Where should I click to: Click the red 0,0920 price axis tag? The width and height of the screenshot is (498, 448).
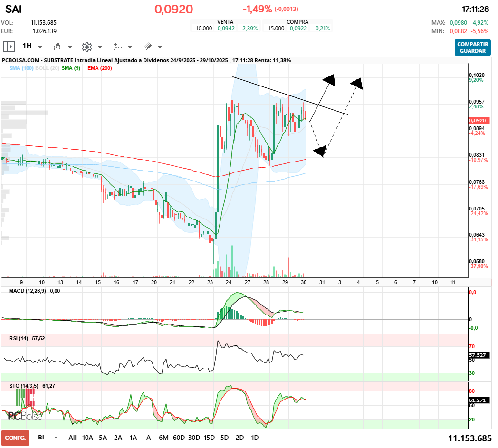click(x=479, y=120)
